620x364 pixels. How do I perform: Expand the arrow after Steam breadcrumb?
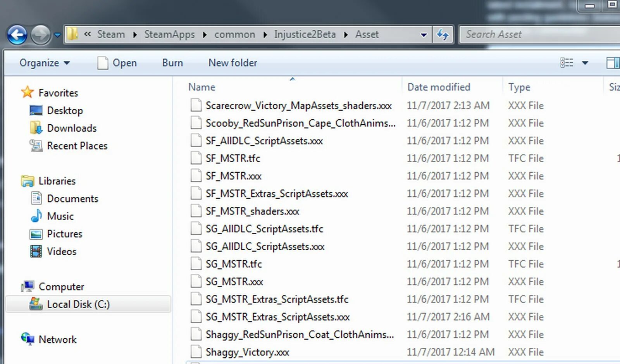click(x=135, y=35)
